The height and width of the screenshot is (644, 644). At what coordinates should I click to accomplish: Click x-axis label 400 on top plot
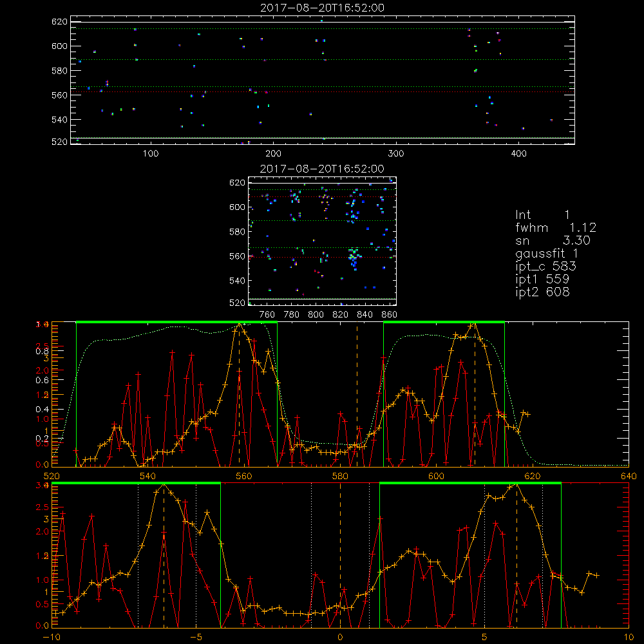(x=518, y=154)
